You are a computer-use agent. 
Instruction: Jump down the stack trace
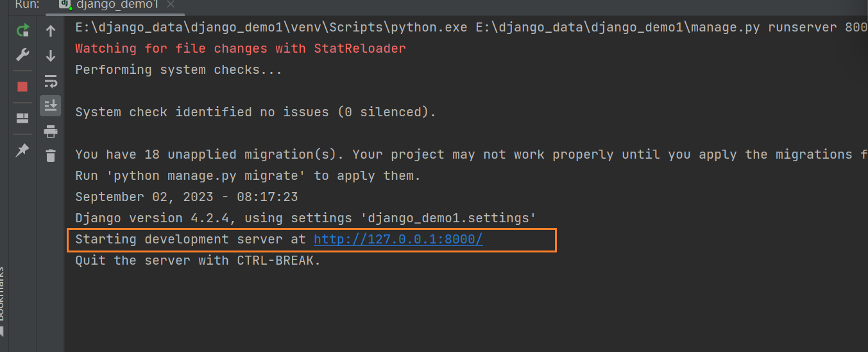coord(51,56)
